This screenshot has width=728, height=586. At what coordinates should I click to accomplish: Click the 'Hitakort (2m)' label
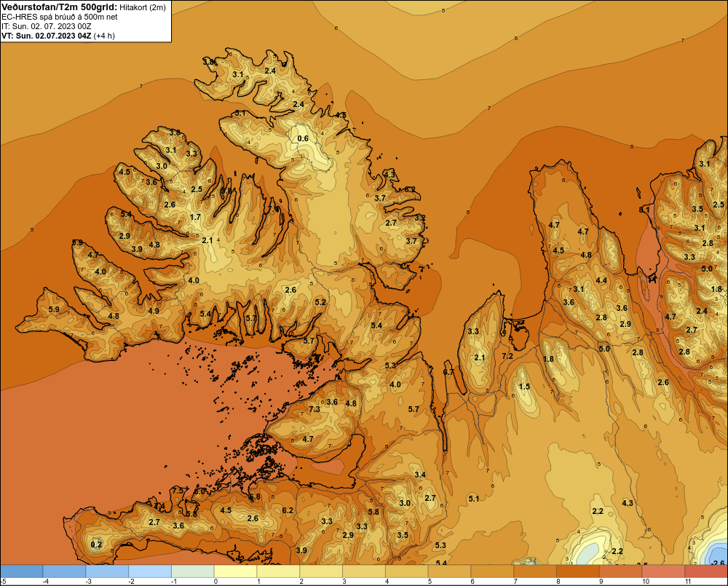[143, 7]
